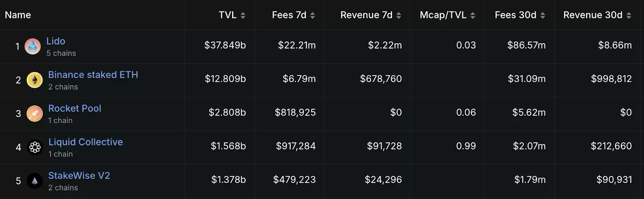Screen dimensions: 644x199
Task: Click the Lido protocol logo icon
Action: [x=33, y=47]
